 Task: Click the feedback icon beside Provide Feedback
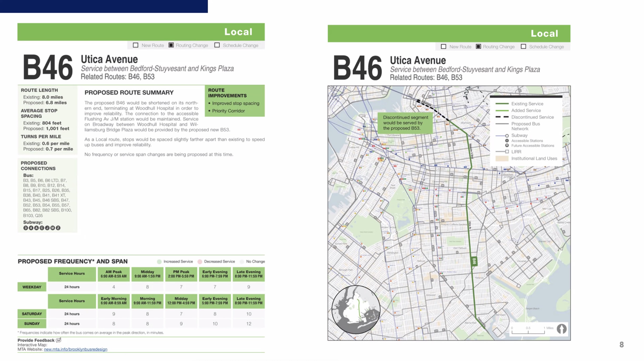coord(59,340)
